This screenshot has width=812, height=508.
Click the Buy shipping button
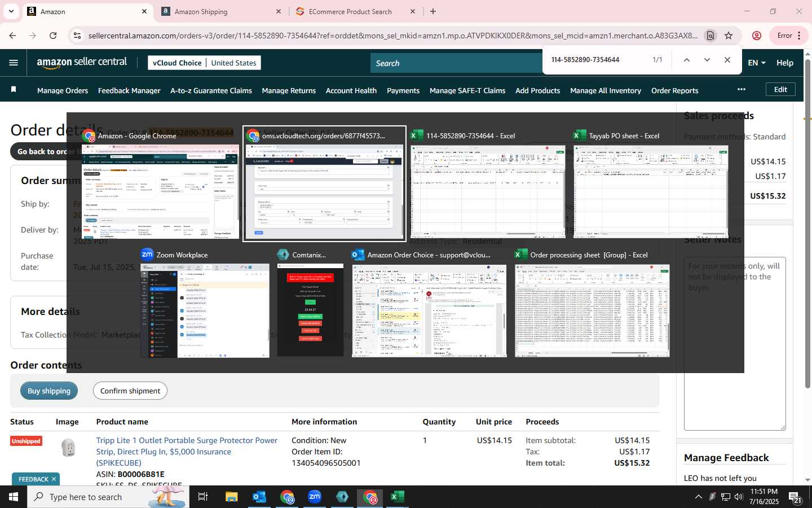pos(49,391)
